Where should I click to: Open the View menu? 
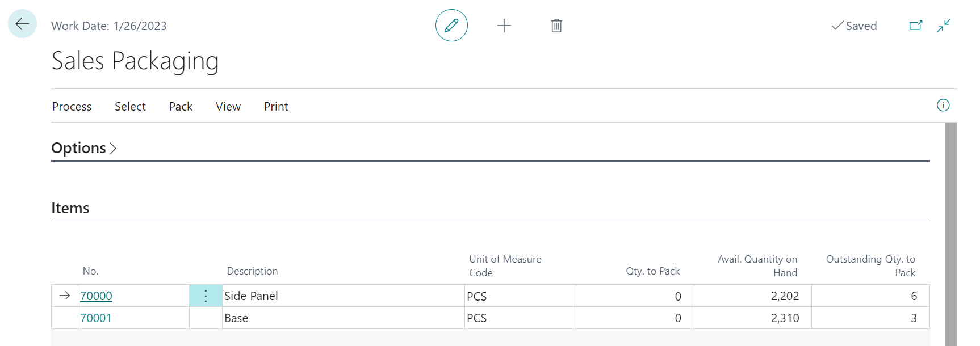[x=228, y=107]
